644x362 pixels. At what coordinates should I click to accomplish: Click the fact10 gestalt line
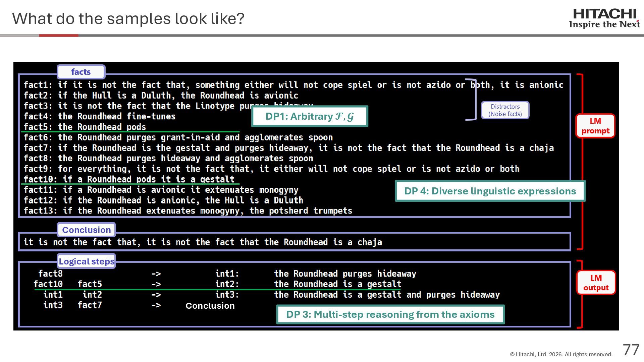point(129,179)
